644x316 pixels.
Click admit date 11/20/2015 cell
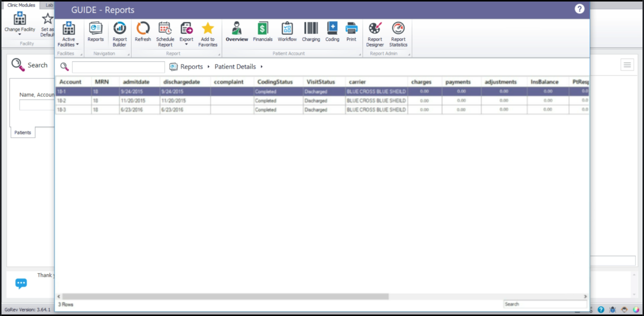(140, 101)
